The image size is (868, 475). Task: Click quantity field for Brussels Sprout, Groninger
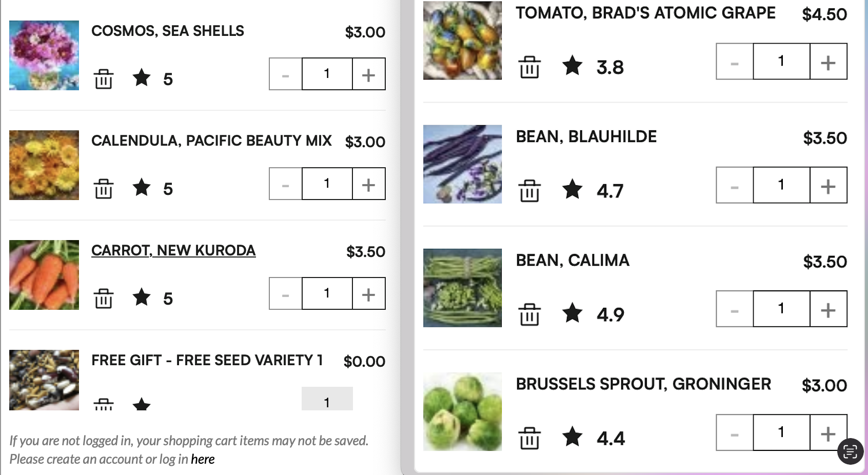[781, 432]
